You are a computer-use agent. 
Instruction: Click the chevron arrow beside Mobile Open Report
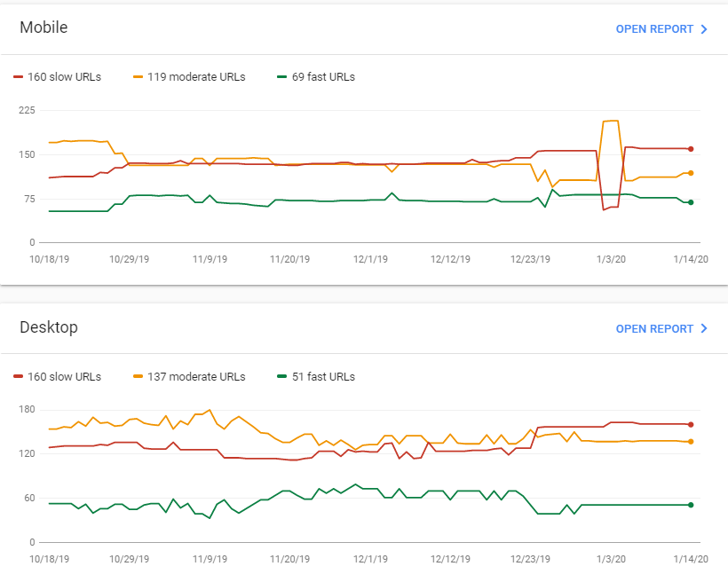(704, 29)
